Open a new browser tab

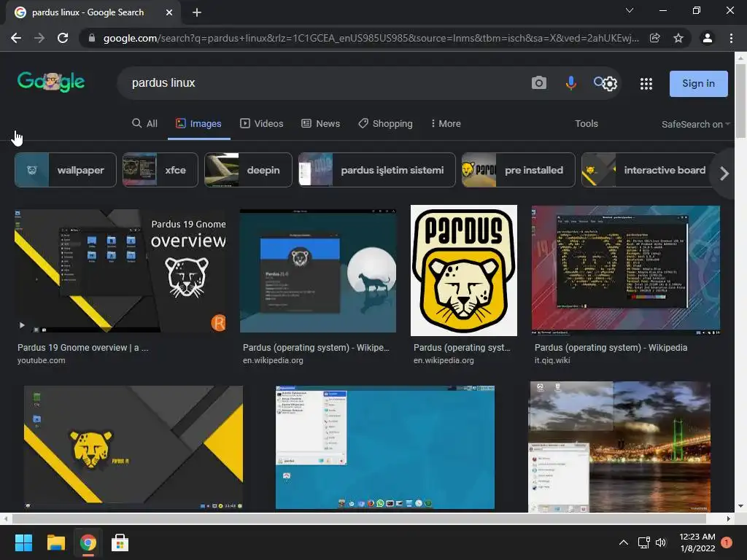click(x=197, y=12)
